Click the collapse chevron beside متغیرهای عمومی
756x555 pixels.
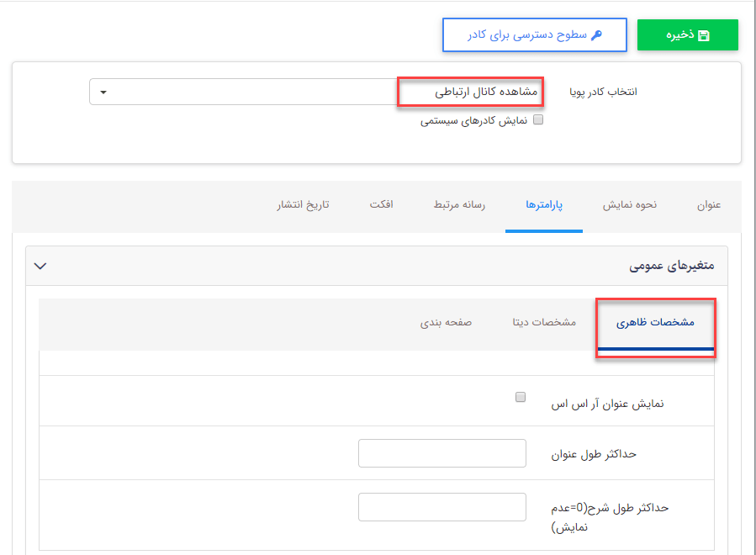pyautogui.click(x=40, y=264)
